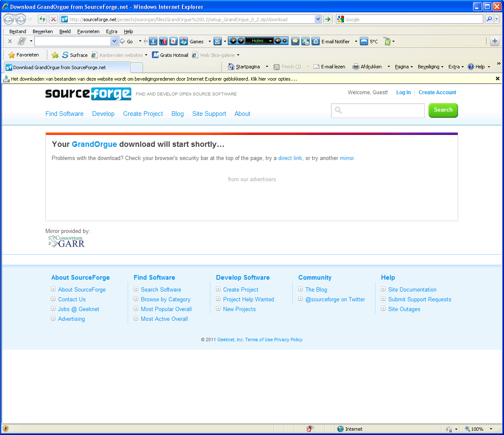Open a new blank tab

pyautogui.click(x=137, y=67)
